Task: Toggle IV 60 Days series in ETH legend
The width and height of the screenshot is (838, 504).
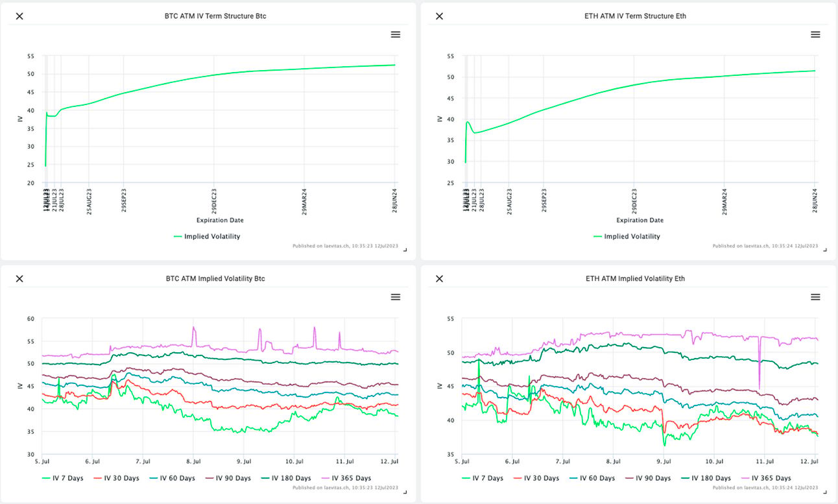Action: click(593, 478)
